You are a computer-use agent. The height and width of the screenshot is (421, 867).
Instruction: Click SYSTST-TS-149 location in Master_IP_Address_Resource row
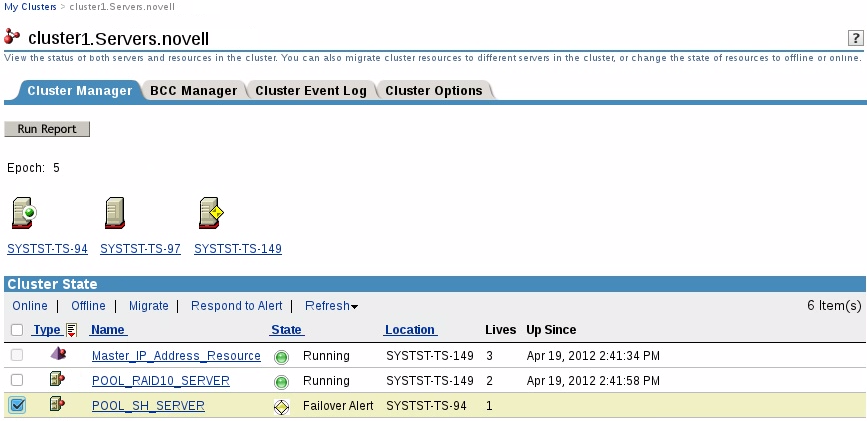(430, 356)
